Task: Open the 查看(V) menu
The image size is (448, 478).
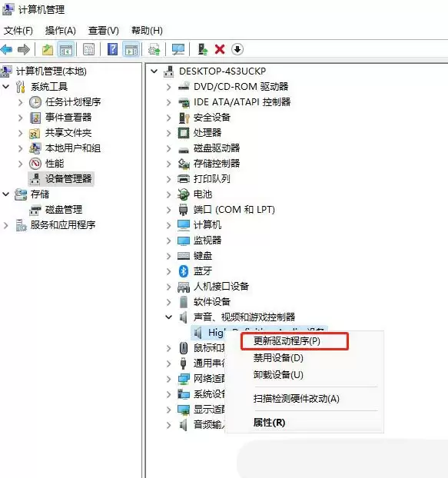Action: click(104, 31)
